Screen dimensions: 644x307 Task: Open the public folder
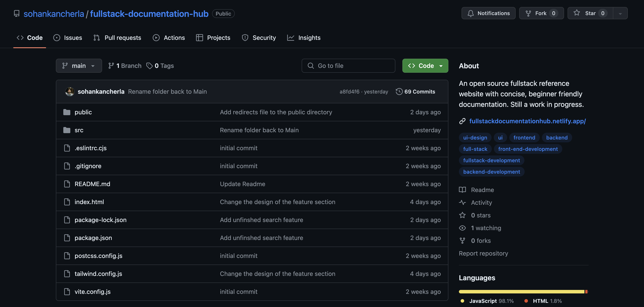point(83,112)
